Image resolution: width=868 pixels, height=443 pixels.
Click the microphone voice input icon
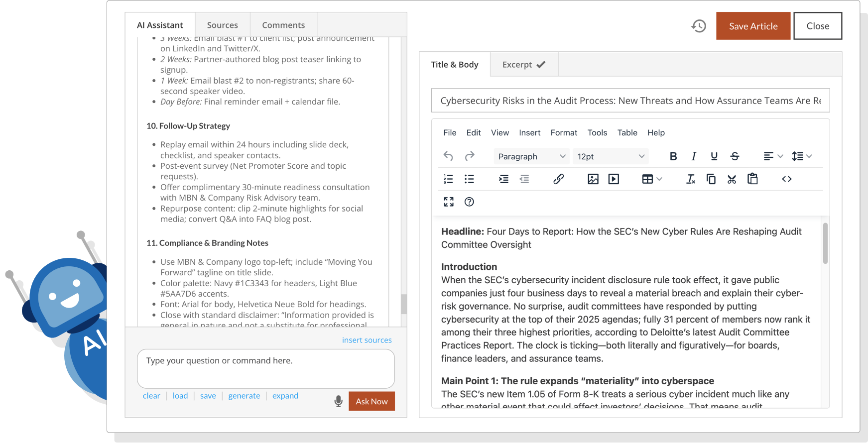click(x=338, y=401)
